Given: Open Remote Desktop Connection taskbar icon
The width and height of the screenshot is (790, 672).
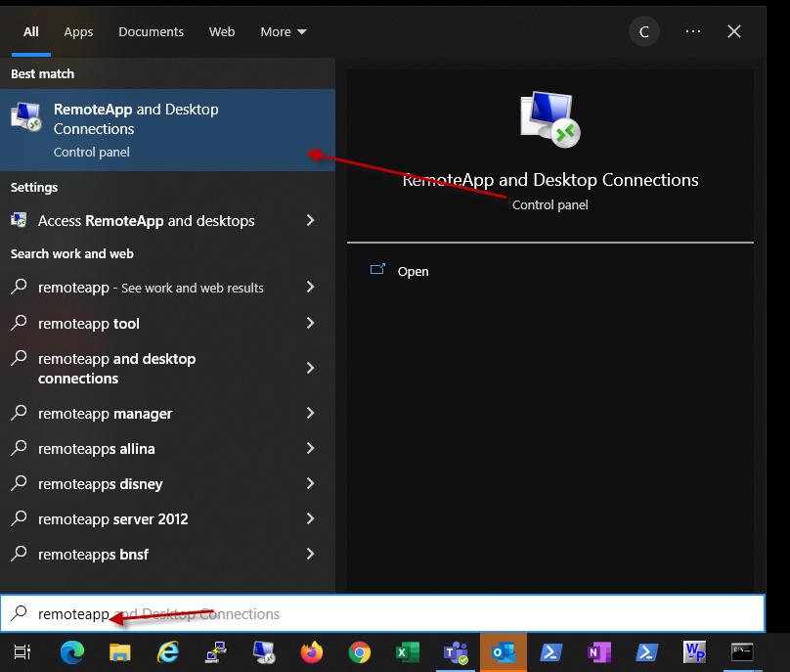Looking at the screenshot, I should (264, 652).
